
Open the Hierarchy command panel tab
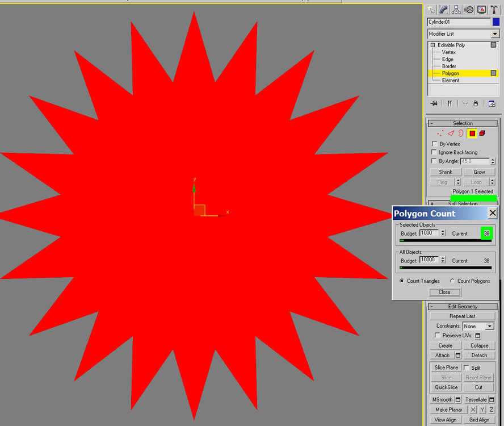(x=456, y=10)
